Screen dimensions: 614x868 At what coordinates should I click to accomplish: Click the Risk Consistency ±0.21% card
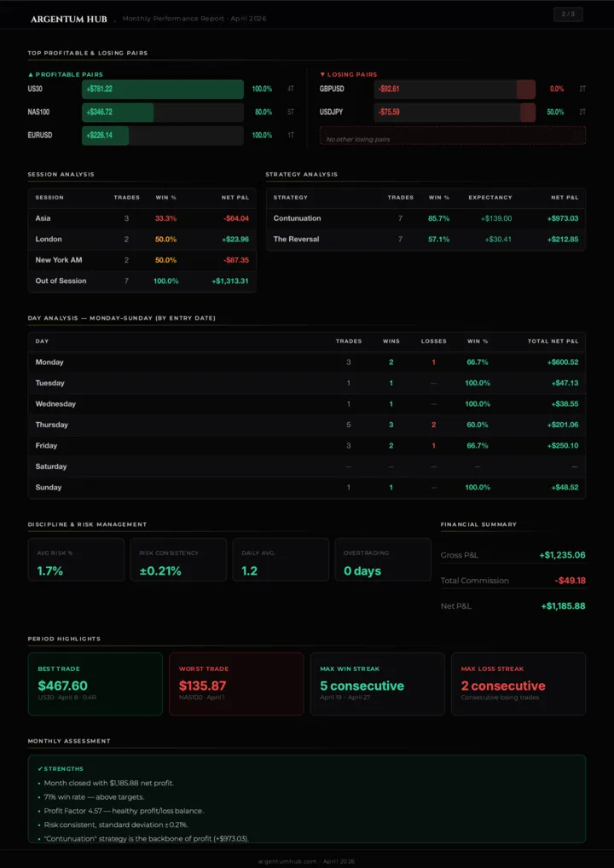[x=178, y=559]
